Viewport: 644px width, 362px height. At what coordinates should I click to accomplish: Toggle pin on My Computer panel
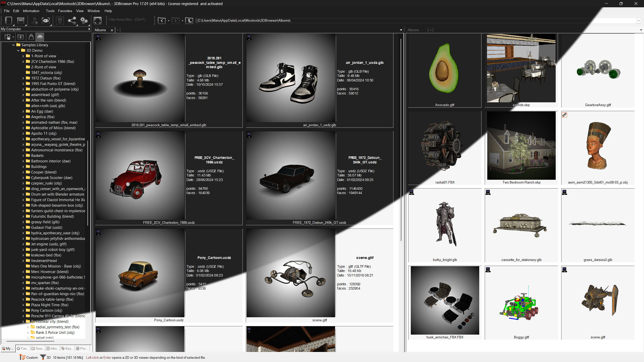(89, 29)
